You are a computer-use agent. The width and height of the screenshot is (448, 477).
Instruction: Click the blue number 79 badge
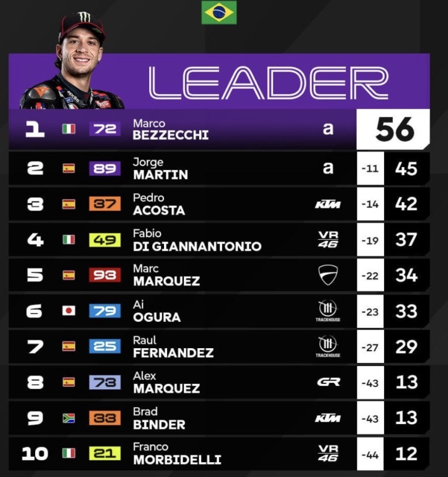[x=104, y=311]
